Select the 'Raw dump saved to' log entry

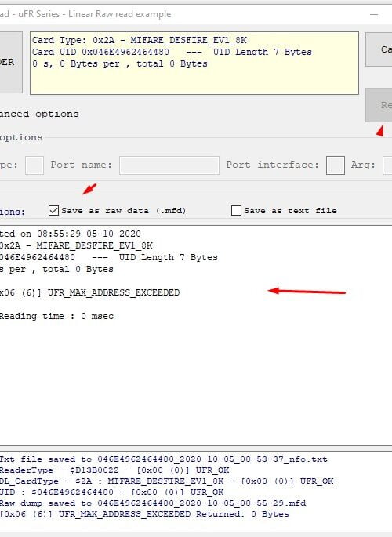click(153, 503)
